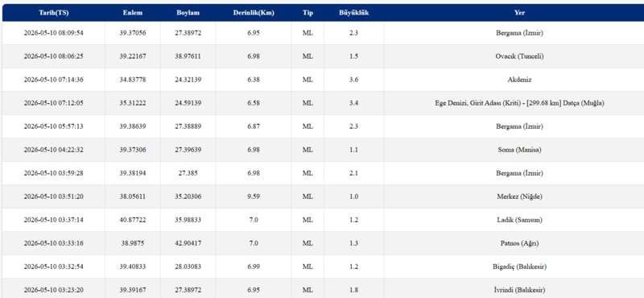Click longitude value 28.03083
Image resolution: width=644 pixels, height=298 pixels.
click(x=188, y=267)
